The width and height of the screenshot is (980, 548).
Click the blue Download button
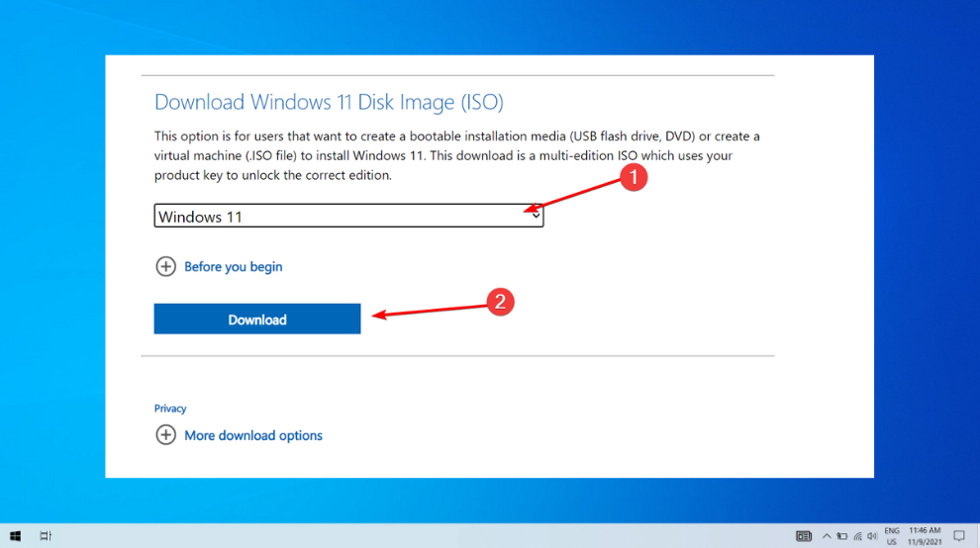256,320
